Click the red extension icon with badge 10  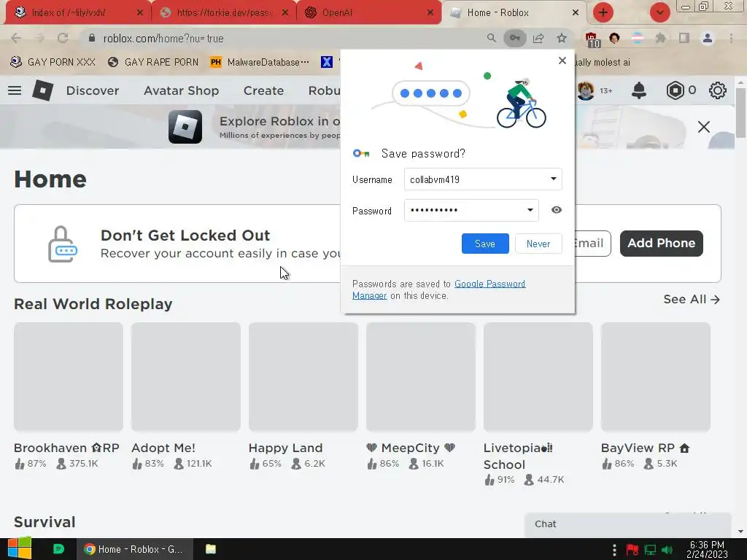[592, 39]
